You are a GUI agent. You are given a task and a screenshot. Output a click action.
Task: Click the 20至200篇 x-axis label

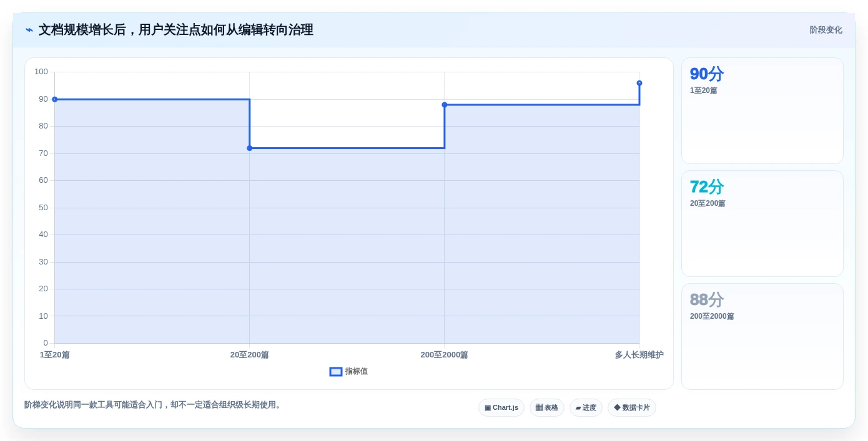[250, 355]
